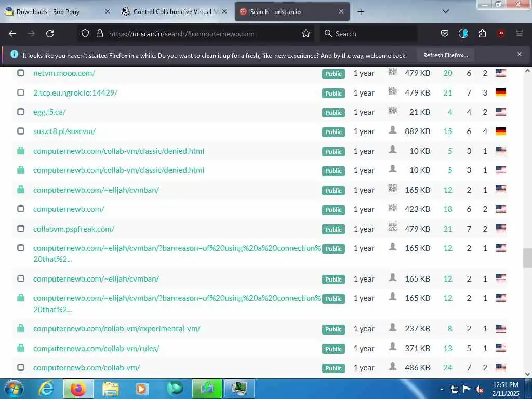Open the netvm.mooo.com/ link
Viewport: 532px width, 399px height.
coord(64,73)
